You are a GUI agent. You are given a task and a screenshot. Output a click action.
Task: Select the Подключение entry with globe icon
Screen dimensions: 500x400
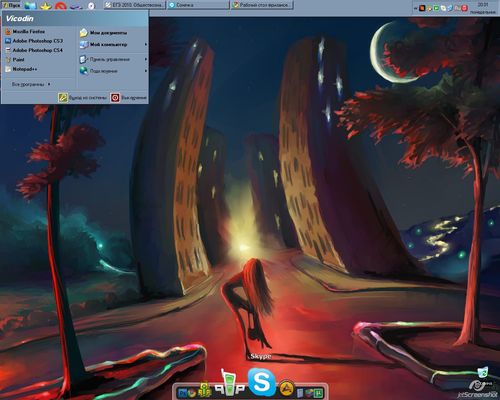click(x=113, y=71)
